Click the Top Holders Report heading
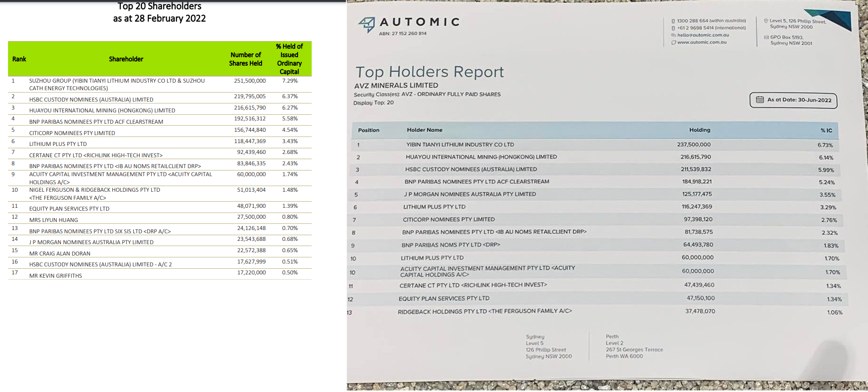Screen dimensions: 868x392 click(430, 72)
